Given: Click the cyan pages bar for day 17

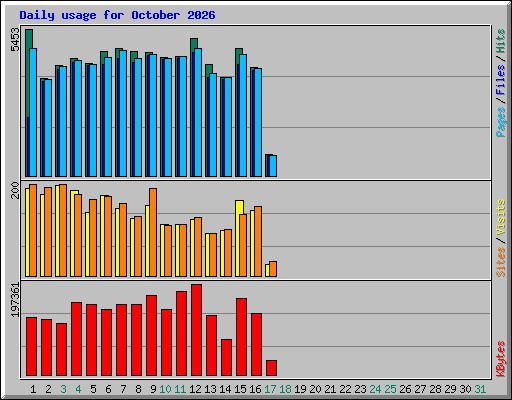Looking at the screenshot, I should tap(273, 166).
